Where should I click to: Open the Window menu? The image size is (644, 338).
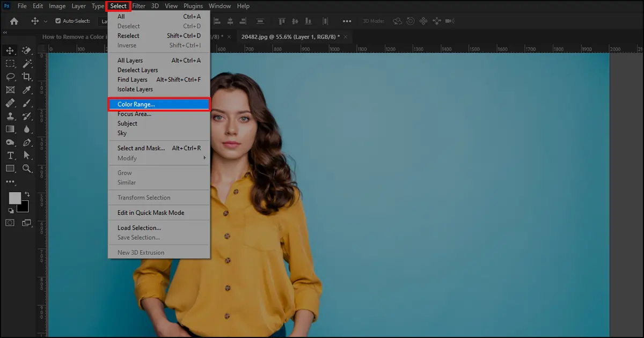tap(219, 6)
